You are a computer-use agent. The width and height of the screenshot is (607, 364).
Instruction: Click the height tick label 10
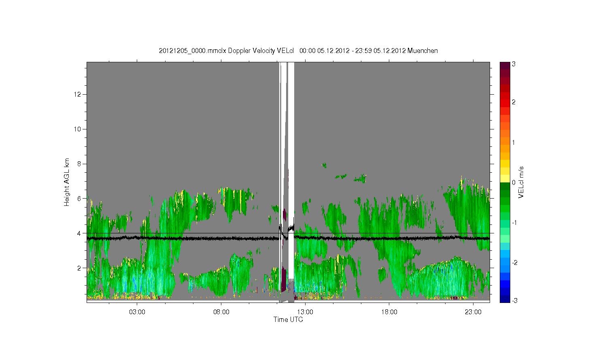coord(78,129)
